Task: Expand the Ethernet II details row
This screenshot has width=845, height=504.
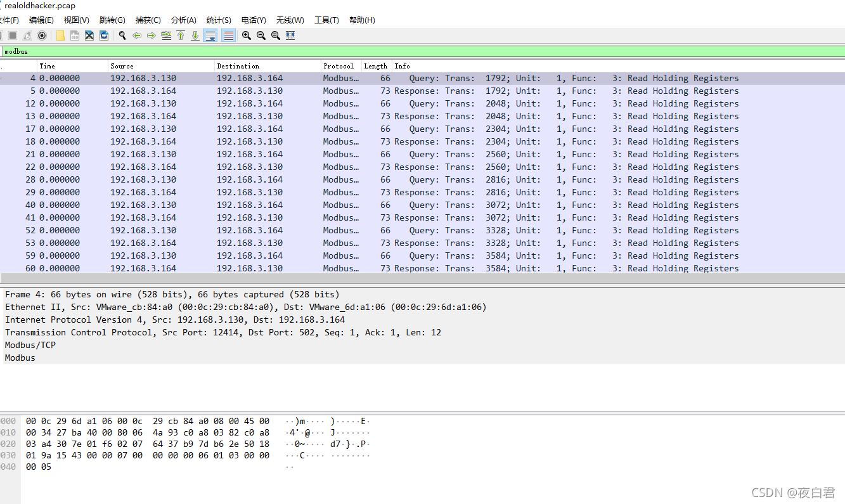Action: pyautogui.click(x=422, y=307)
